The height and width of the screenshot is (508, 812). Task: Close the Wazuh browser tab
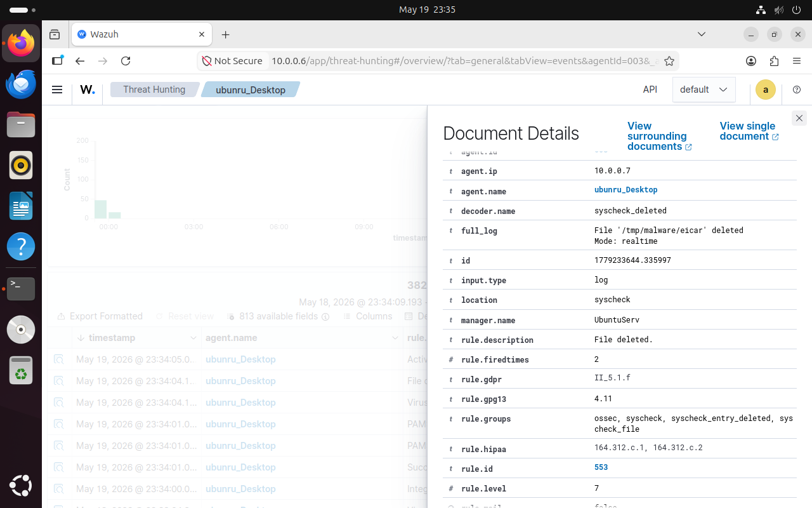202,34
